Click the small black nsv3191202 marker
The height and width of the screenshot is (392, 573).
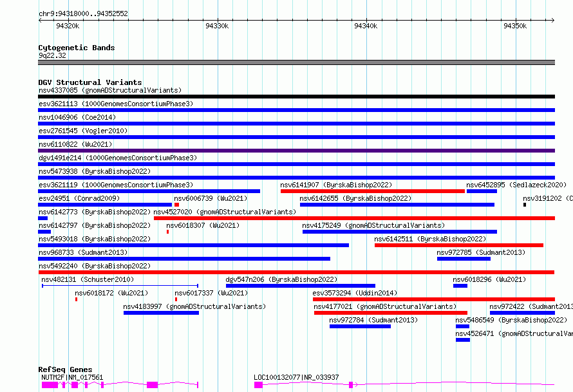pyautogui.click(x=525, y=205)
